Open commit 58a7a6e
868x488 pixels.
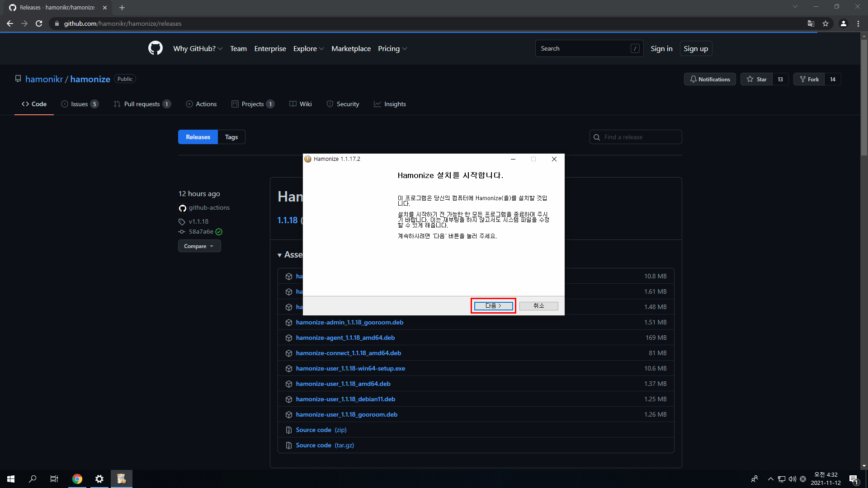[x=201, y=232]
